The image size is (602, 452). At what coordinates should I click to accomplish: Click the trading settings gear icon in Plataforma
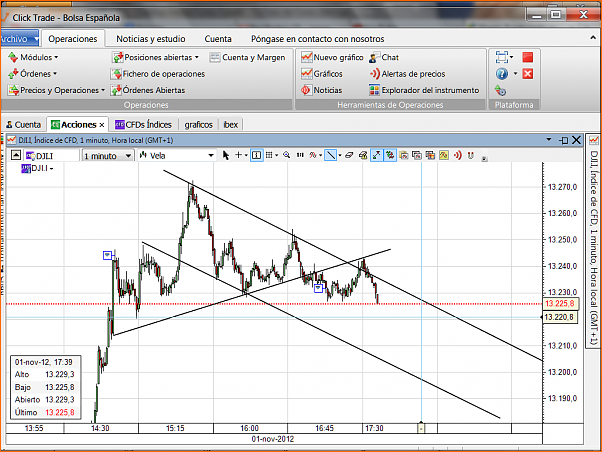(x=500, y=91)
